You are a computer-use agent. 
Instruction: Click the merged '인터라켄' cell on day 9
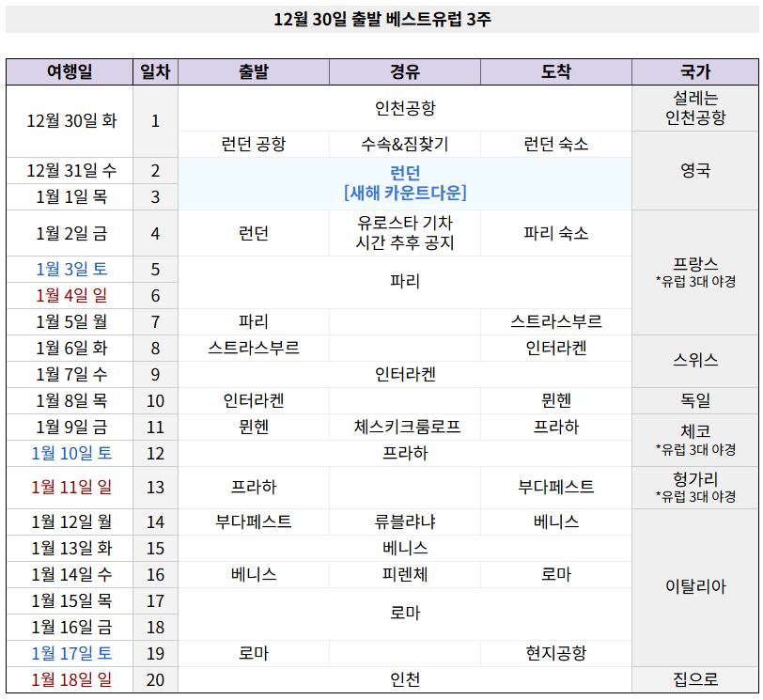click(x=405, y=375)
